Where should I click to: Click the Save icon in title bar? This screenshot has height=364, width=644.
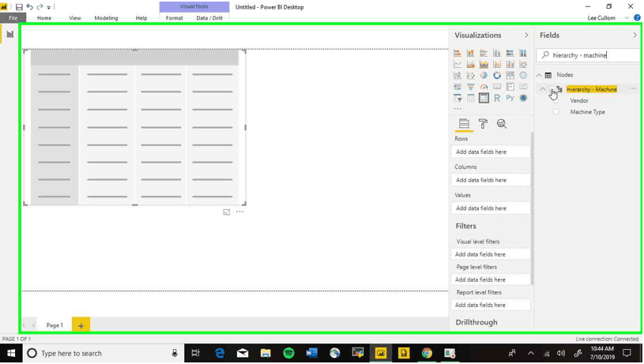pos(19,7)
